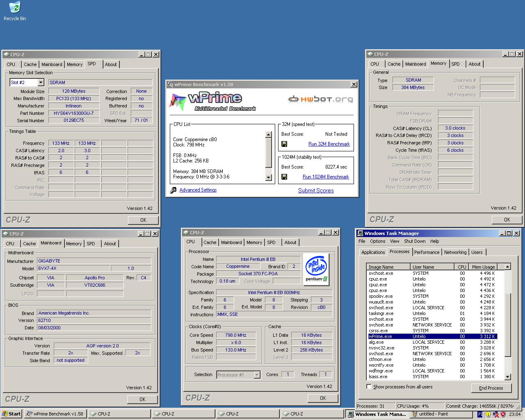Click the CAS# Latency 3.0 clocks field

(455, 128)
